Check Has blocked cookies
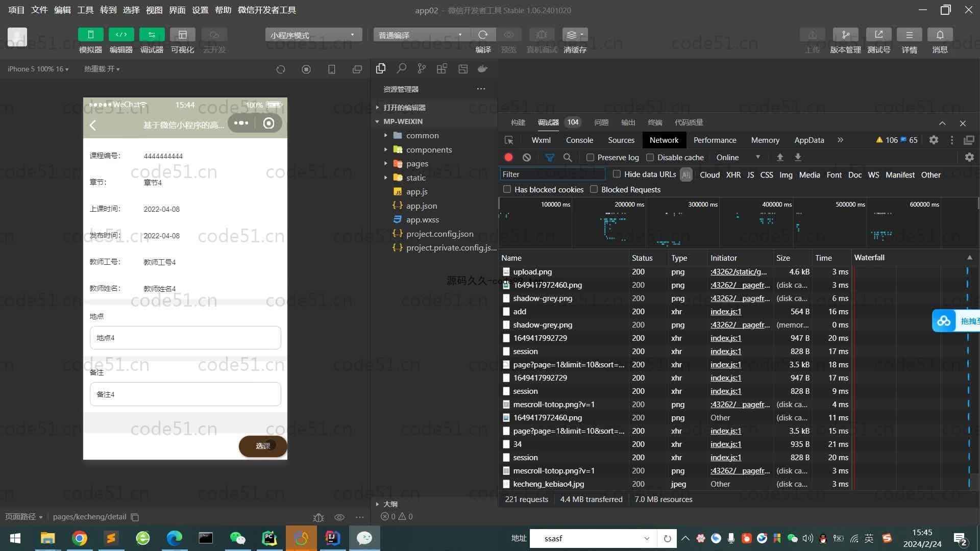The width and height of the screenshot is (980, 551). (x=507, y=189)
